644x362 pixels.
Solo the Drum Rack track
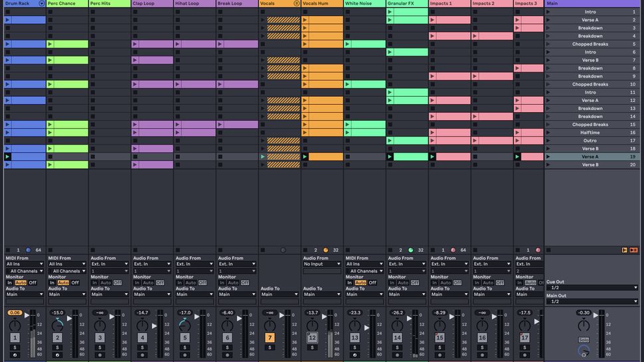point(15,347)
